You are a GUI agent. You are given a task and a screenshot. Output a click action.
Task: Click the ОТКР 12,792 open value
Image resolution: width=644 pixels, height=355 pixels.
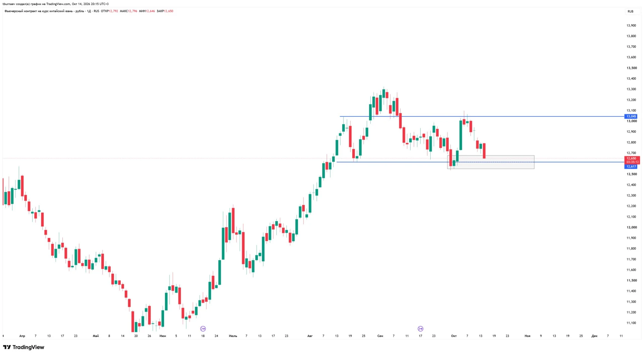(x=109, y=11)
